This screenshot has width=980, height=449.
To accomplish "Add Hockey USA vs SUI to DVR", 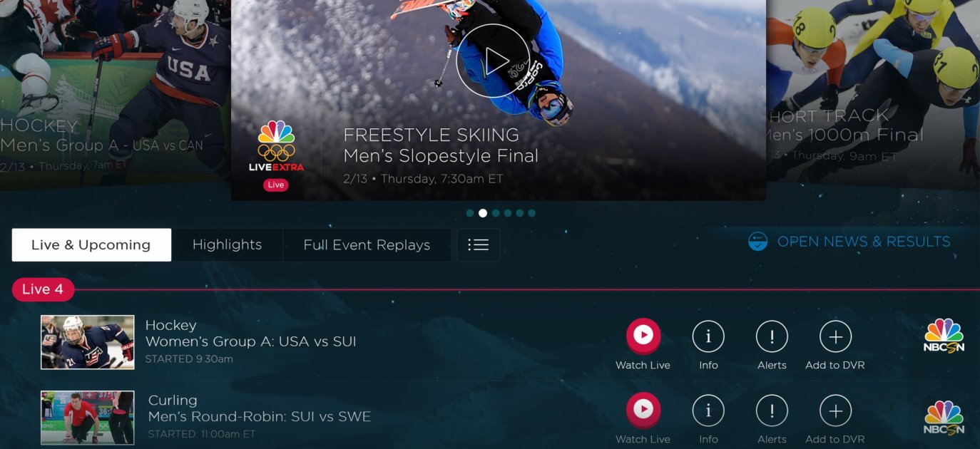I will point(835,336).
